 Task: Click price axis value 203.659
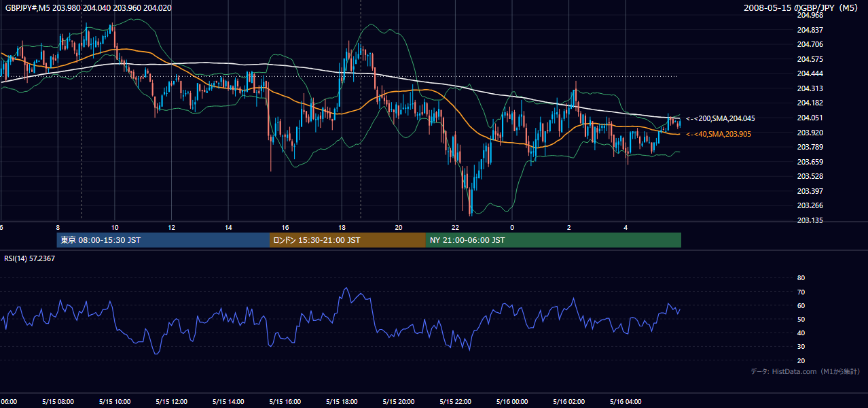tap(810, 162)
